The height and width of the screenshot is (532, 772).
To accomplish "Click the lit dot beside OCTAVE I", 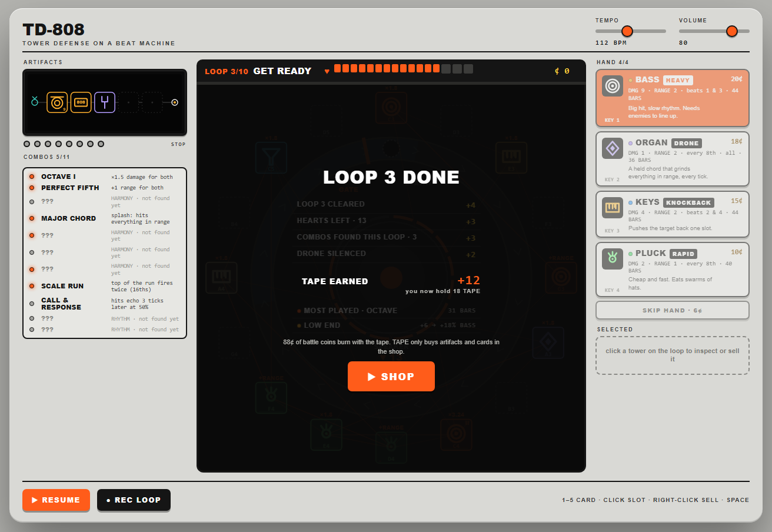I will (x=32, y=177).
